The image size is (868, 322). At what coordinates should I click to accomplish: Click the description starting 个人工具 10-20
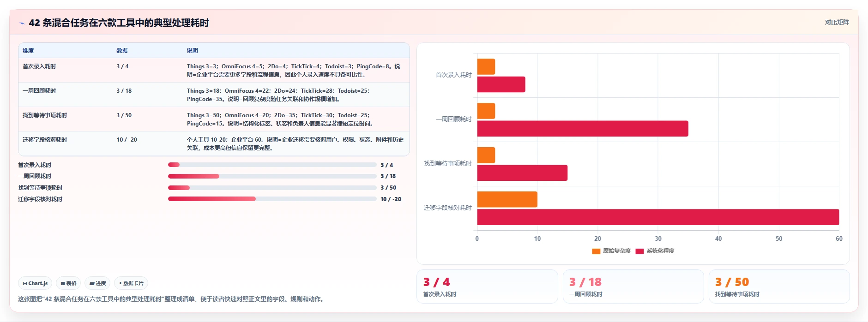pyautogui.click(x=295, y=144)
